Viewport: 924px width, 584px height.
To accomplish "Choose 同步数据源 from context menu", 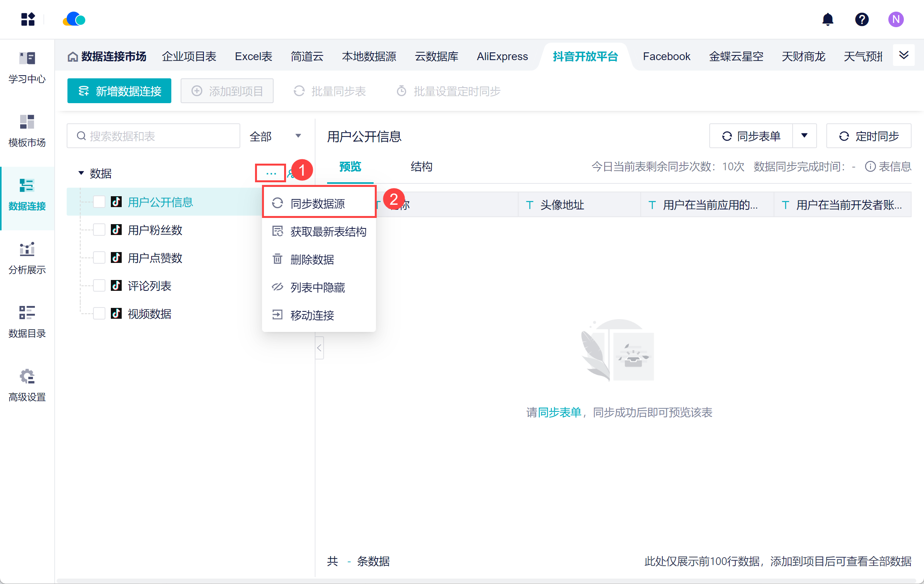I will 318,204.
